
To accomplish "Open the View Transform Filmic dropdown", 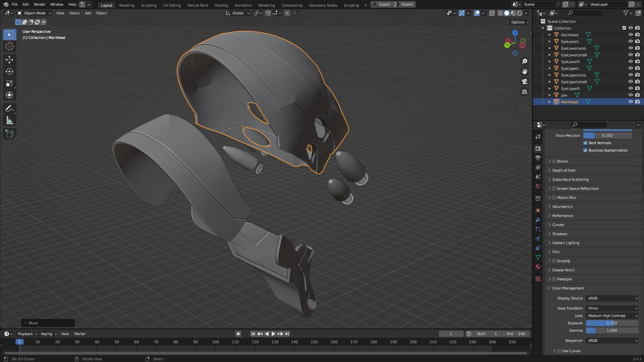I will pos(612,308).
